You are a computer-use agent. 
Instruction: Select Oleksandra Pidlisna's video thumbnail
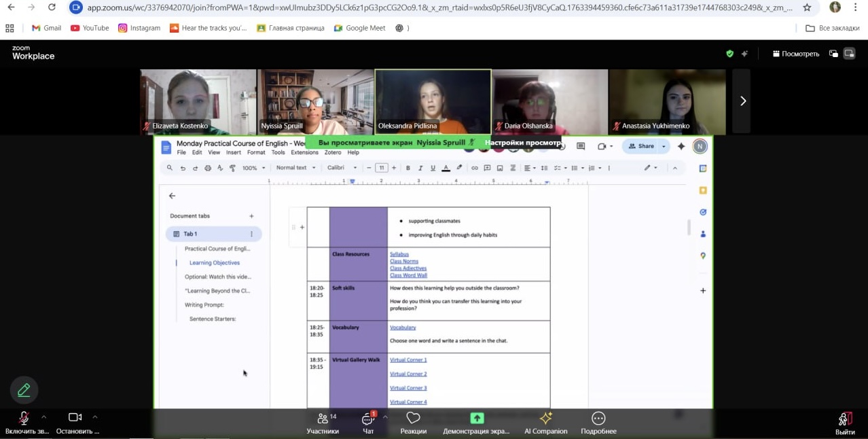pos(433,101)
